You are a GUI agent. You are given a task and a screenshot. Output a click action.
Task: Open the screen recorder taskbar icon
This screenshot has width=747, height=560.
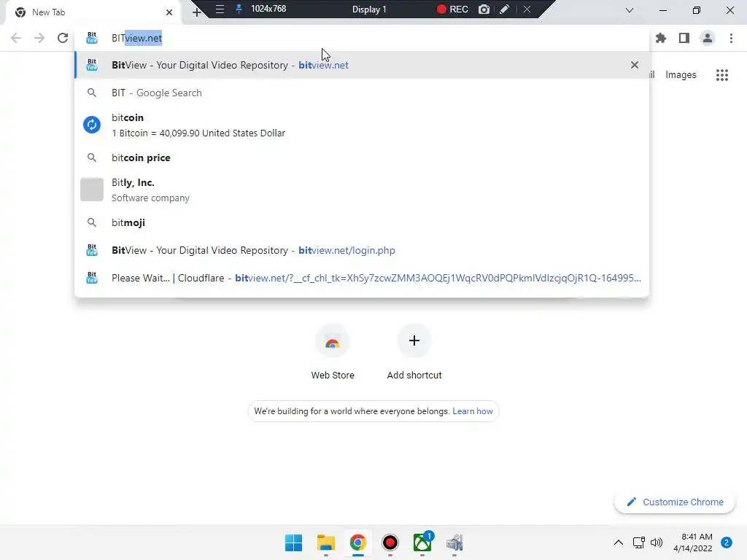pyautogui.click(x=390, y=542)
